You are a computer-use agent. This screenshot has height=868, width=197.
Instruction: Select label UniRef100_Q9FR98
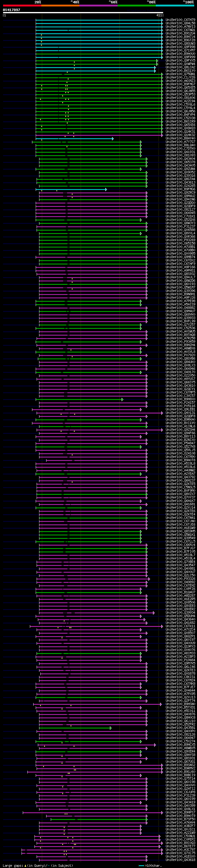point(180,47)
